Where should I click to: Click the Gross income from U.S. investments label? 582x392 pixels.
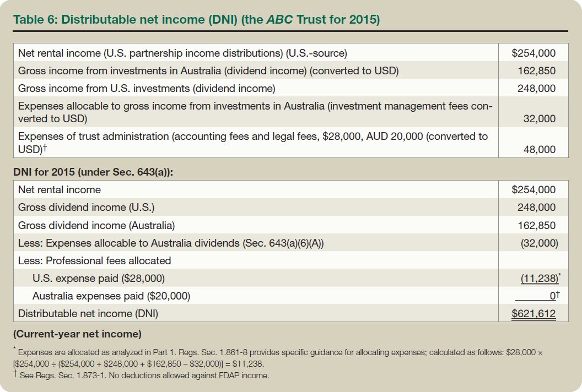click(x=147, y=89)
